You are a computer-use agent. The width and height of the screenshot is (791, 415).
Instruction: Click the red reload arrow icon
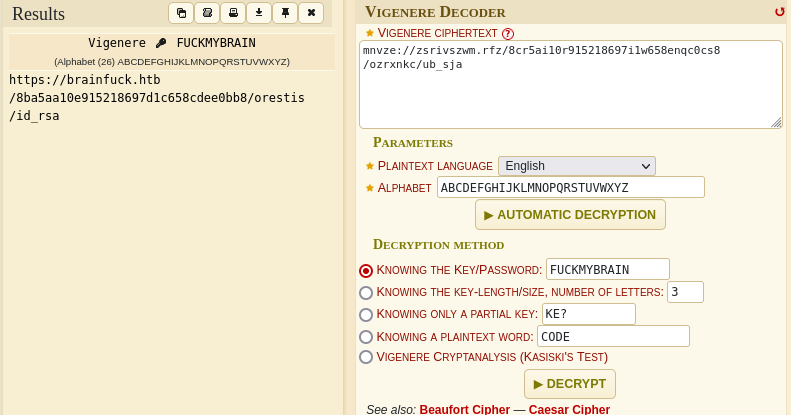[x=779, y=12]
